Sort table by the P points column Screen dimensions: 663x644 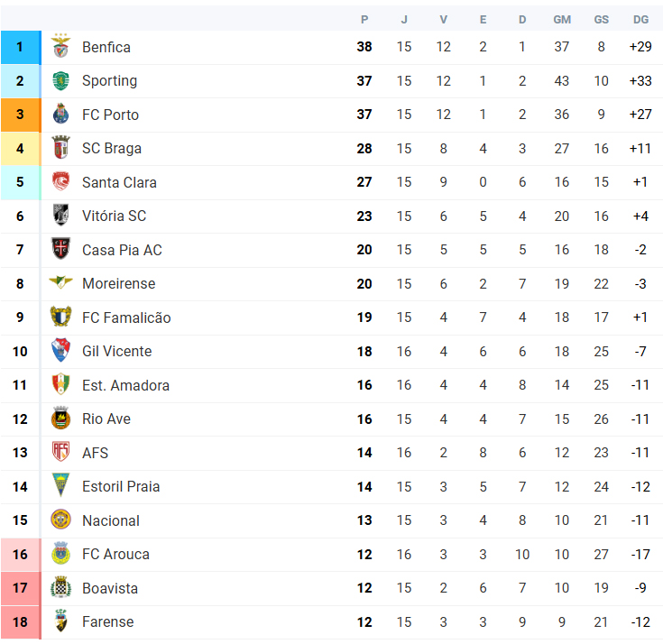pos(364,20)
